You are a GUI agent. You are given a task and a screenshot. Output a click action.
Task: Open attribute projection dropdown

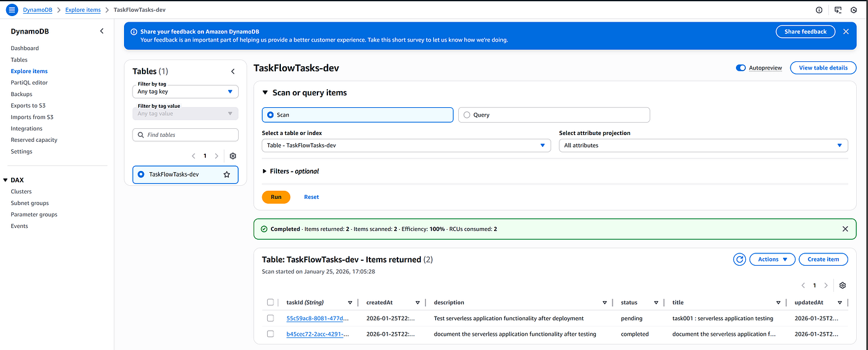(703, 145)
